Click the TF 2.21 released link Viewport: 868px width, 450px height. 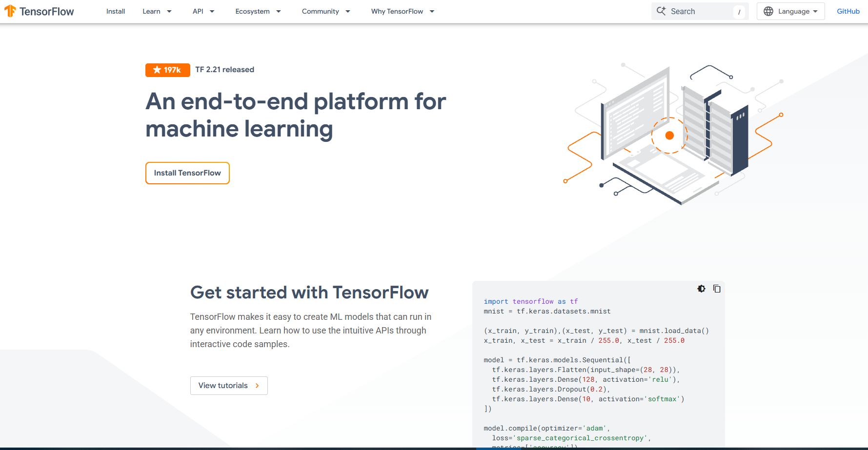click(x=224, y=70)
